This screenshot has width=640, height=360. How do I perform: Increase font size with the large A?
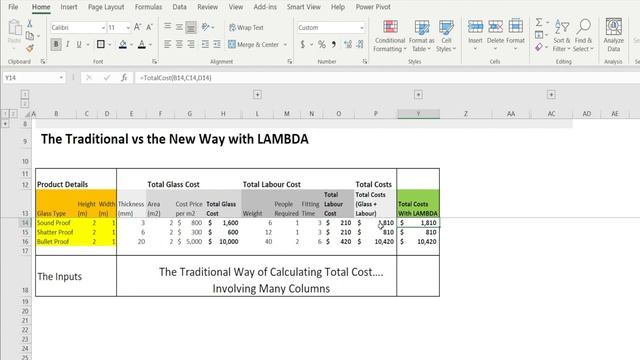click(x=138, y=27)
